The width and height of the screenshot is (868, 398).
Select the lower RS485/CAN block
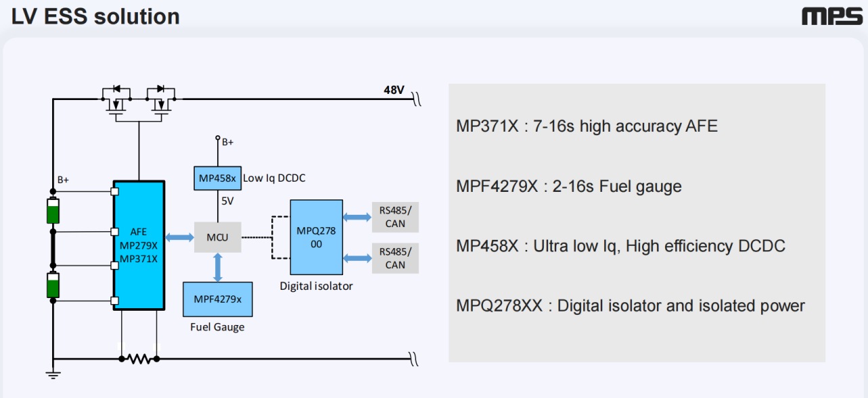[395, 258]
